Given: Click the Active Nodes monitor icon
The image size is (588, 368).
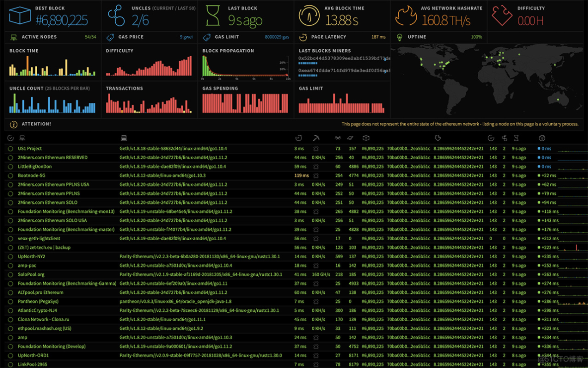Looking at the screenshot, I should pyautogui.click(x=14, y=37).
